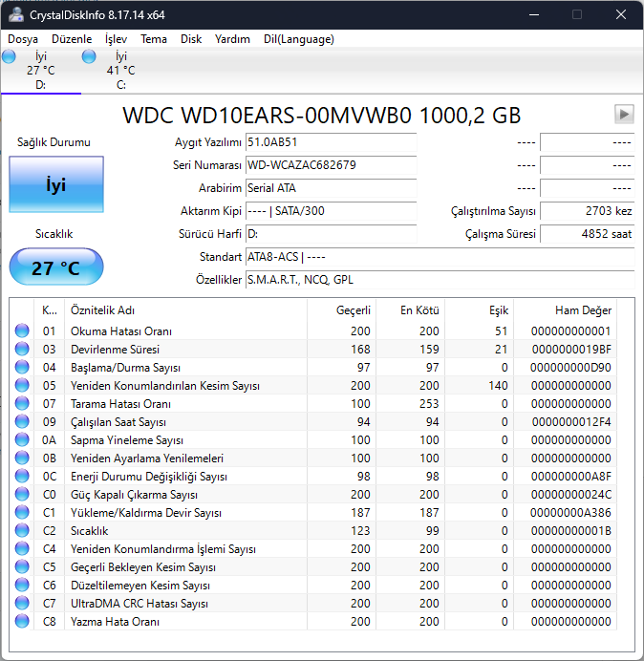Open the Tema menu

pyautogui.click(x=154, y=39)
